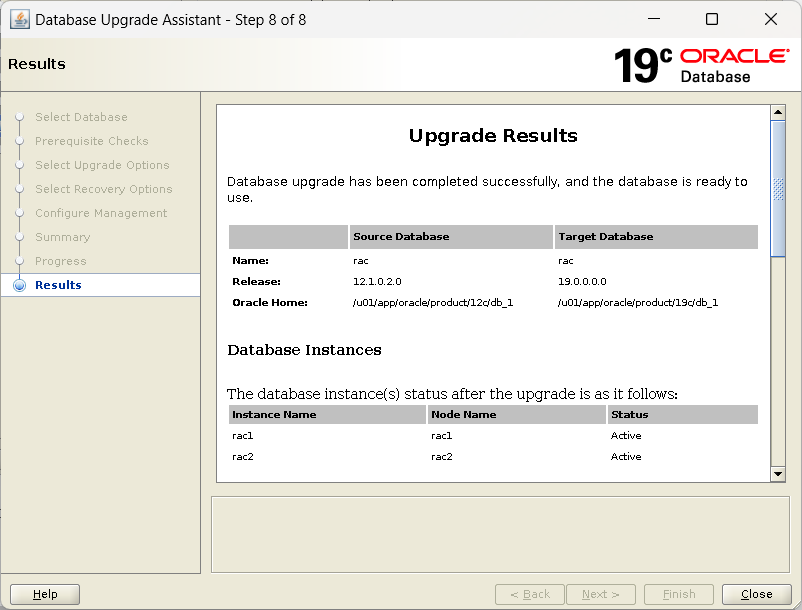802x610 pixels.
Task: Click the empty message area below results
Action: (x=500, y=534)
